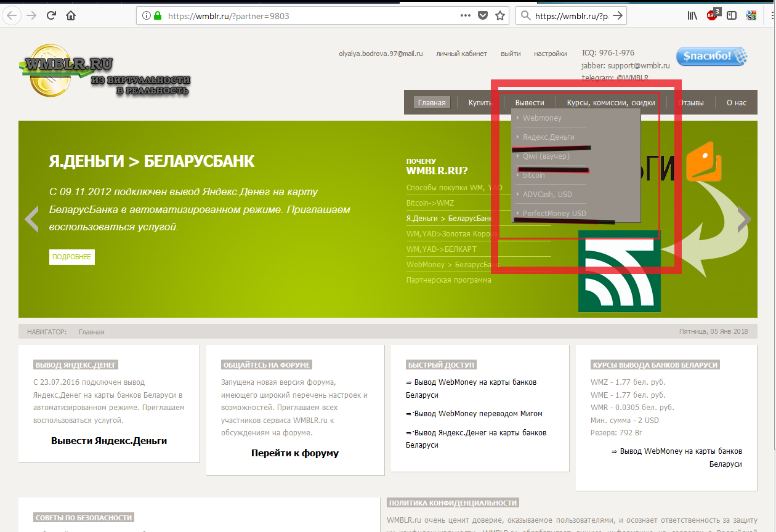This screenshot has height=532, width=776.
Task: Focus the browser URL address field
Action: (308, 16)
